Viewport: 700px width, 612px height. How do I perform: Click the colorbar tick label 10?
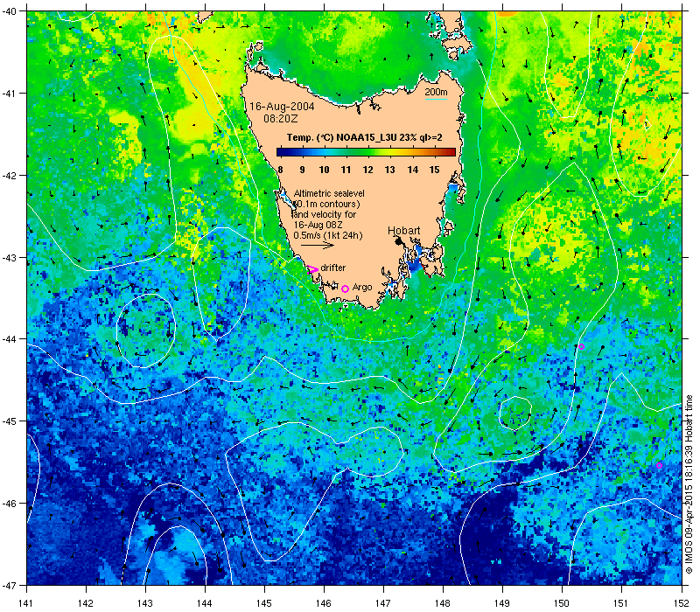(324, 170)
